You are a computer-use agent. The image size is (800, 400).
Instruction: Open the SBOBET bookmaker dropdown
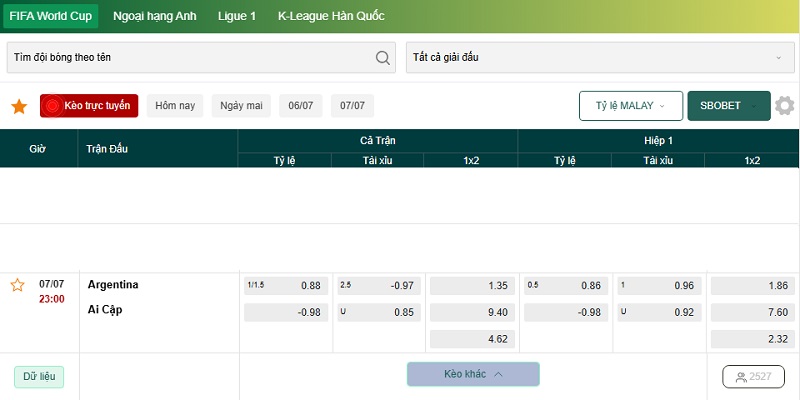(x=729, y=106)
